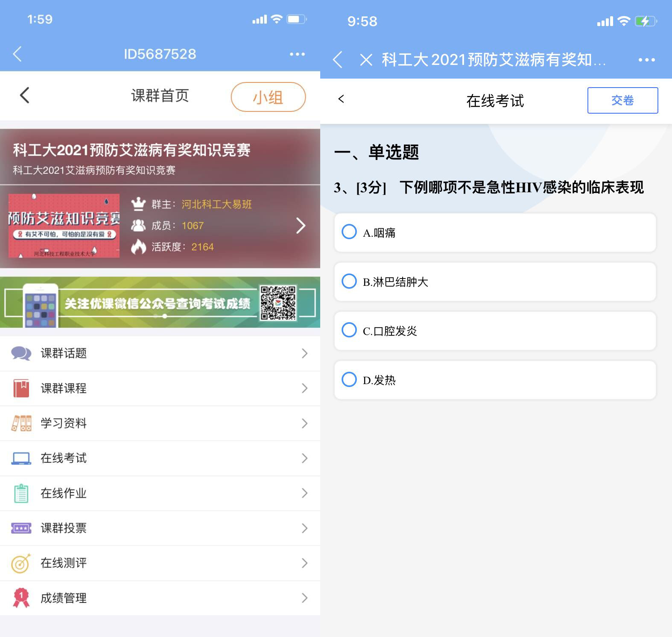Click the 成绩管理 award ribbon icon
Screen dimensions: 672x637
pos(21,598)
